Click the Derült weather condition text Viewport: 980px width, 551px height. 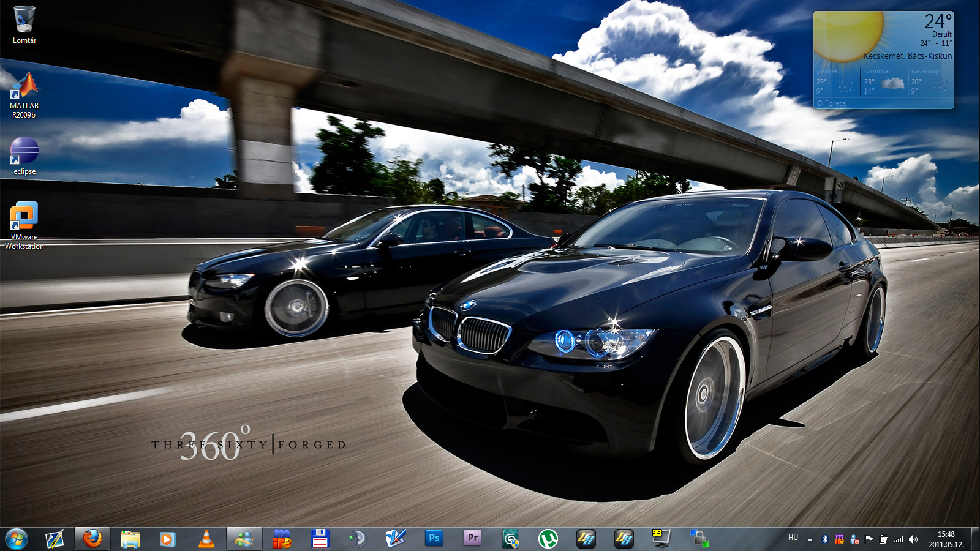[942, 34]
